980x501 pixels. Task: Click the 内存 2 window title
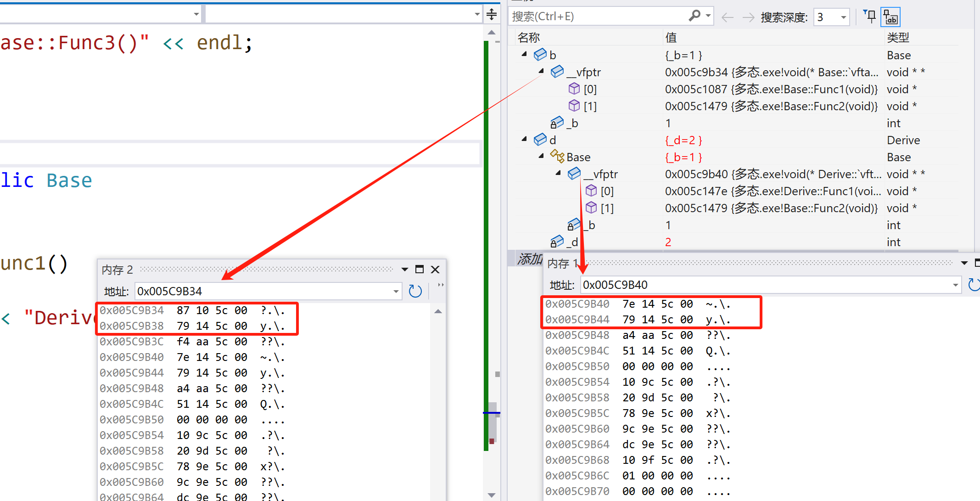[x=117, y=270]
